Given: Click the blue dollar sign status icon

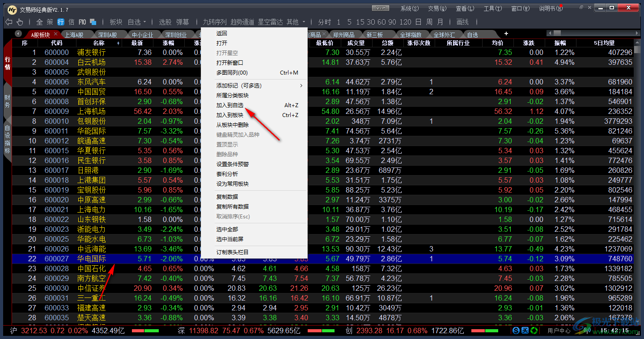Looking at the screenshot, I should (x=516, y=331).
